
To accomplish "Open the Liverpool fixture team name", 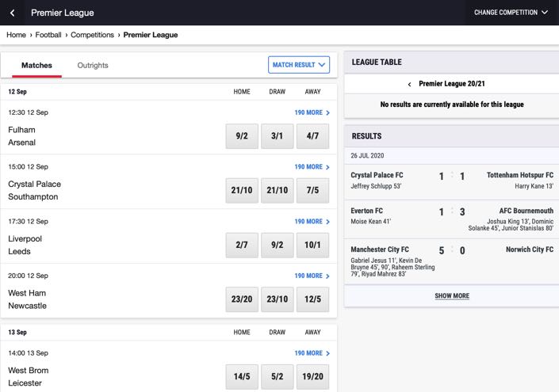I will 25,239.
